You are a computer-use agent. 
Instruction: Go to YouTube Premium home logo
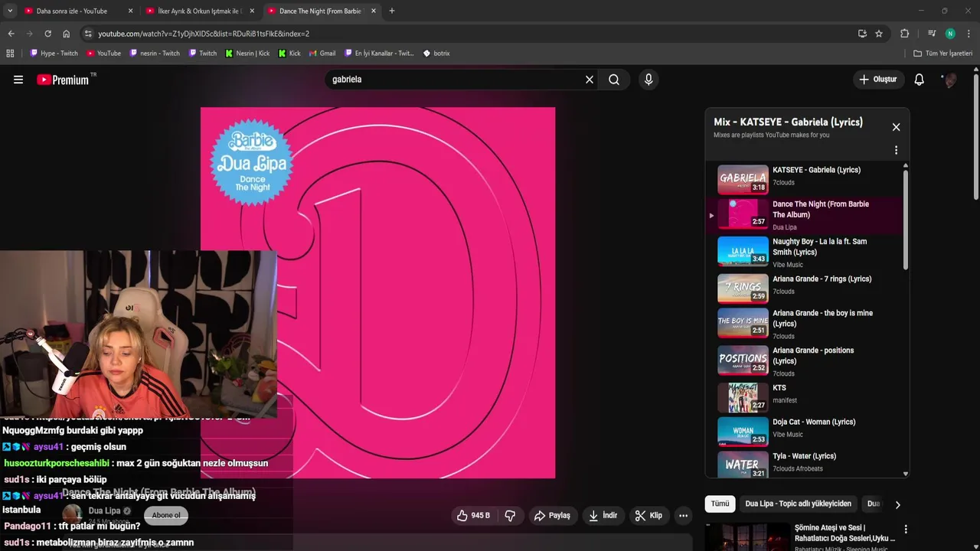click(x=64, y=80)
